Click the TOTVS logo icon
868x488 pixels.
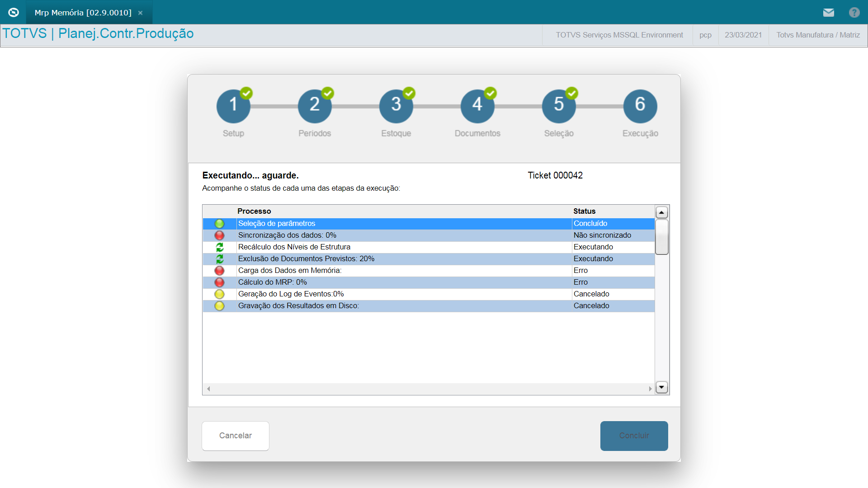tap(14, 12)
